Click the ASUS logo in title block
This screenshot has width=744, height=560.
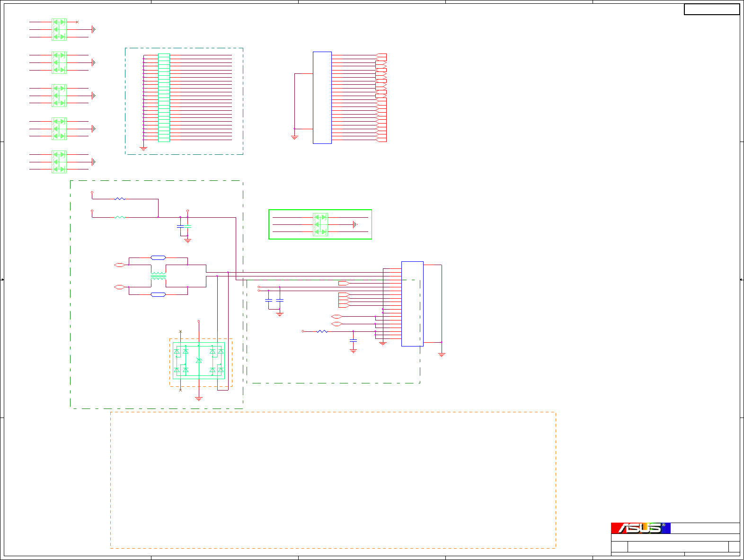(x=640, y=528)
